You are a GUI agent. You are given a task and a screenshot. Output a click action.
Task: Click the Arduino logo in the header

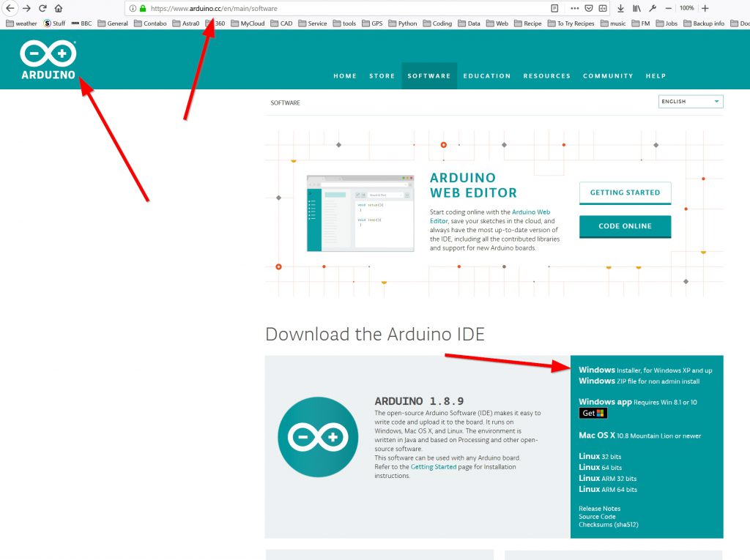coord(48,59)
